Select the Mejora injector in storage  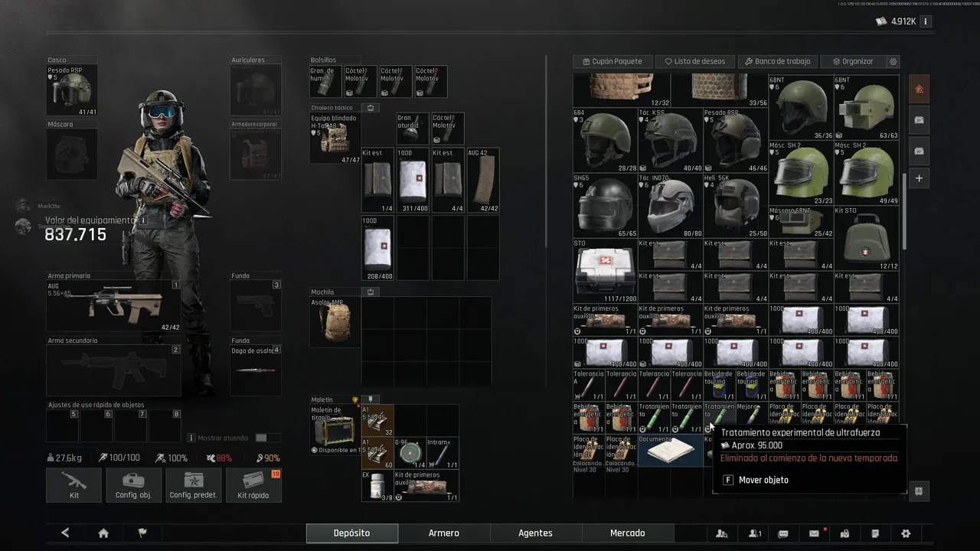tap(752, 418)
